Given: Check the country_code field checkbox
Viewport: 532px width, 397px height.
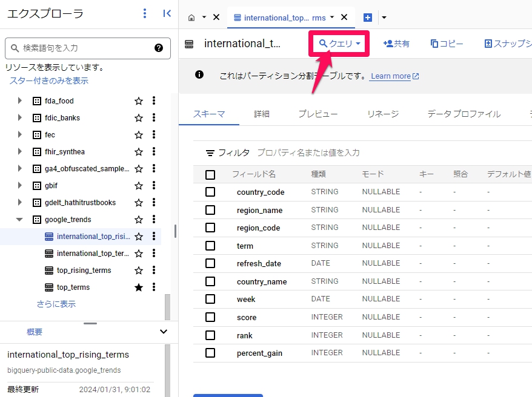Looking at the screenshot, I should pos(210,192).
